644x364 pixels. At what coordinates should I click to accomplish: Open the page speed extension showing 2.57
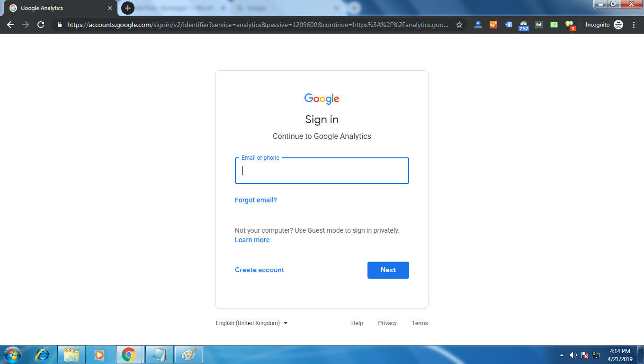point(524,25)
